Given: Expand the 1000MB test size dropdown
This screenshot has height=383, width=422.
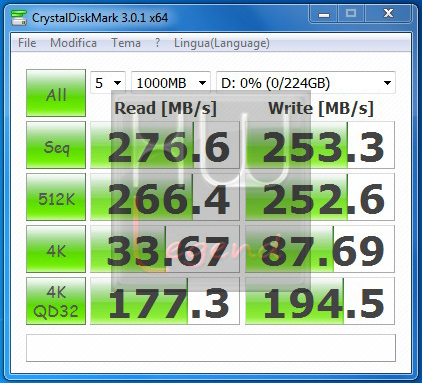Looking at the screenshot, I should tap(171, 82).
